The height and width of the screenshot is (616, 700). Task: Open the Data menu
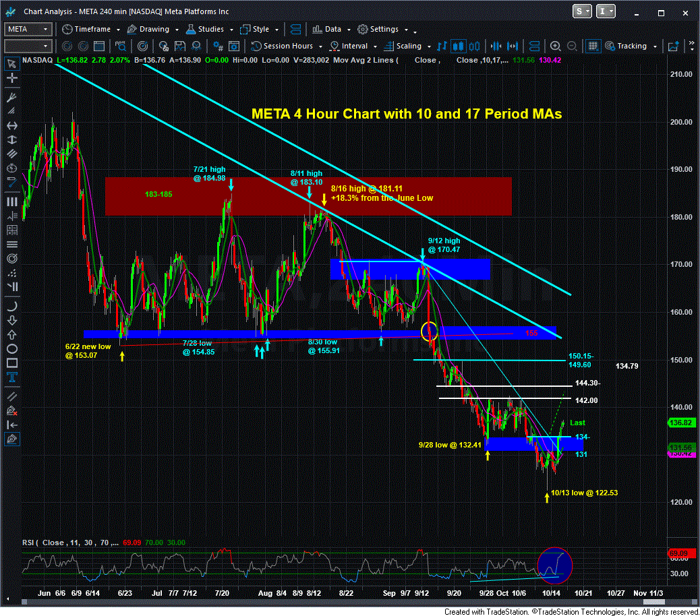coord(331,30)
